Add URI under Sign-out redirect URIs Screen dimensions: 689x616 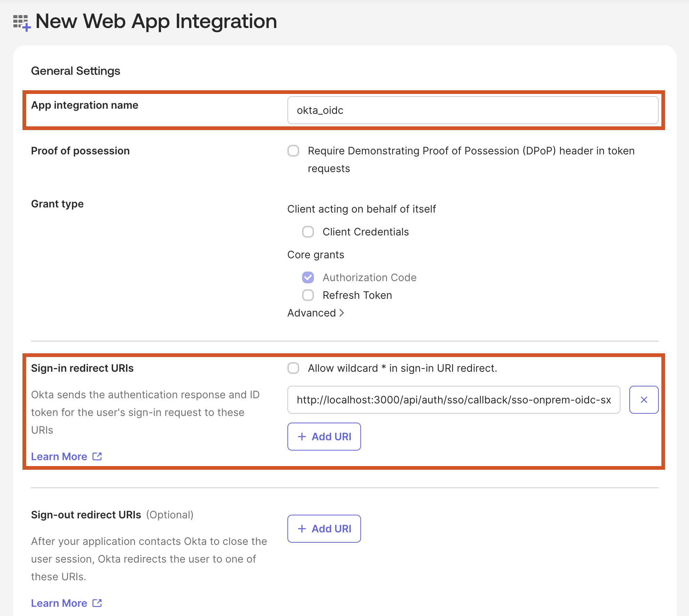pyautogui.click(x=324, y=529)
